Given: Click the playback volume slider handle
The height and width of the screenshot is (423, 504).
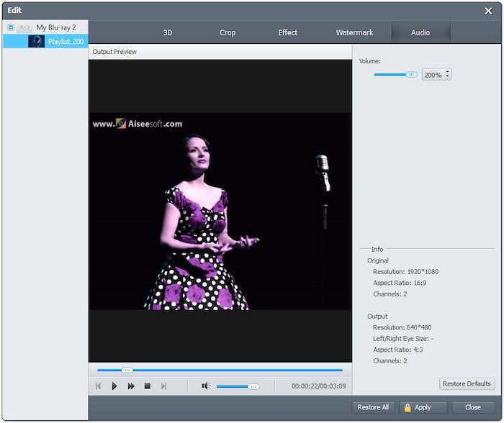Looking at the screenshot, I should coord(253,386).
